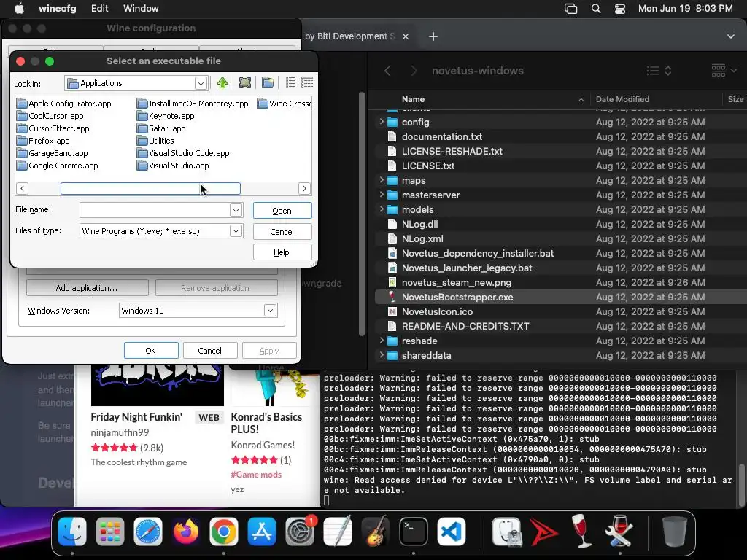Open Terminal from the Dock
Viewport: 747px width, 560px height.
pos(413,531)
